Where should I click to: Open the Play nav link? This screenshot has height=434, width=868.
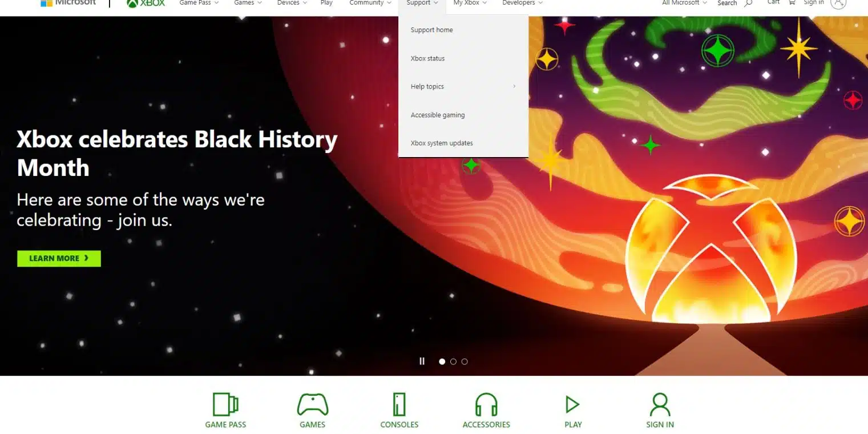click(326, 3)
